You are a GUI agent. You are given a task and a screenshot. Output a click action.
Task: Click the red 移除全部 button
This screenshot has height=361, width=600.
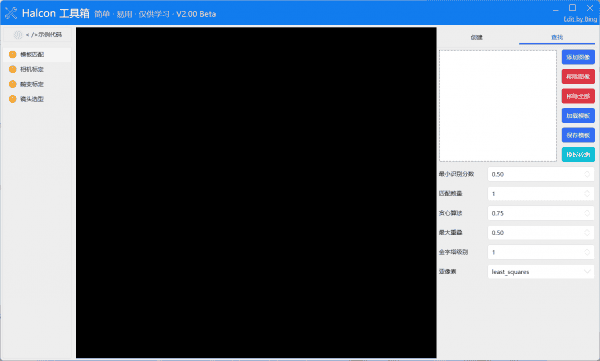click(578, 96)
